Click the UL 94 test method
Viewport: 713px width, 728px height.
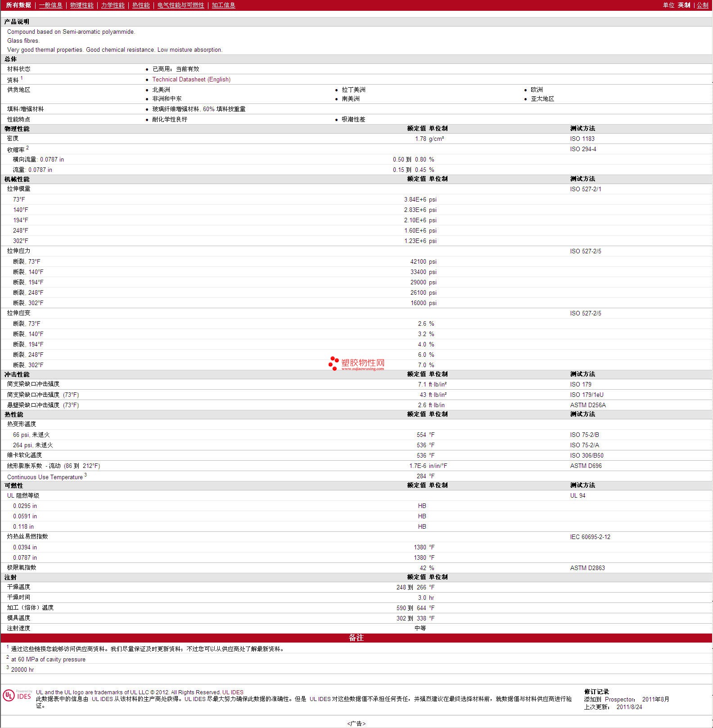click(578, 495)
